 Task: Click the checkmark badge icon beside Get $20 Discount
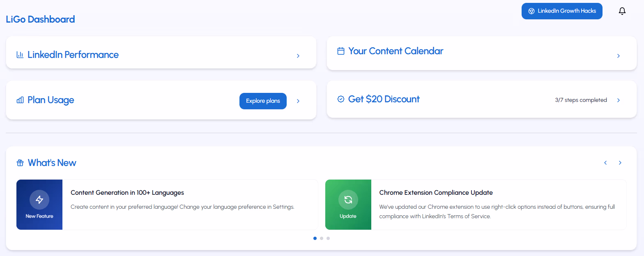[x=340, y=99]
